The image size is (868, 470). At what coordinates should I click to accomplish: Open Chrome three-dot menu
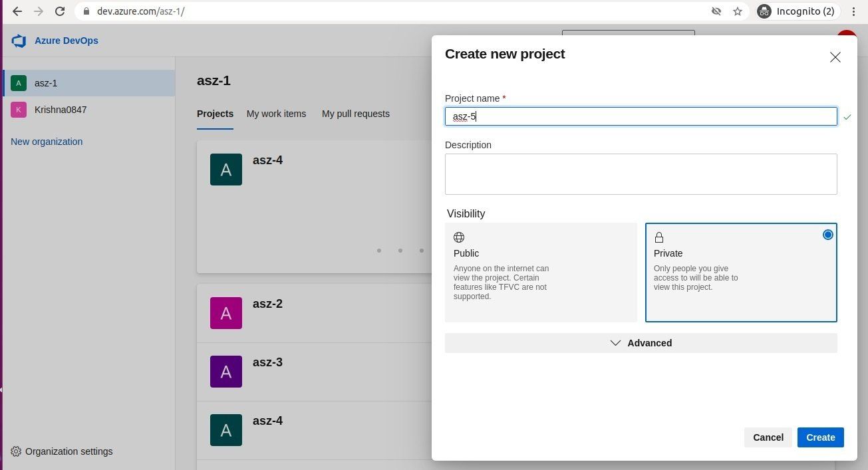click(853, 11)
